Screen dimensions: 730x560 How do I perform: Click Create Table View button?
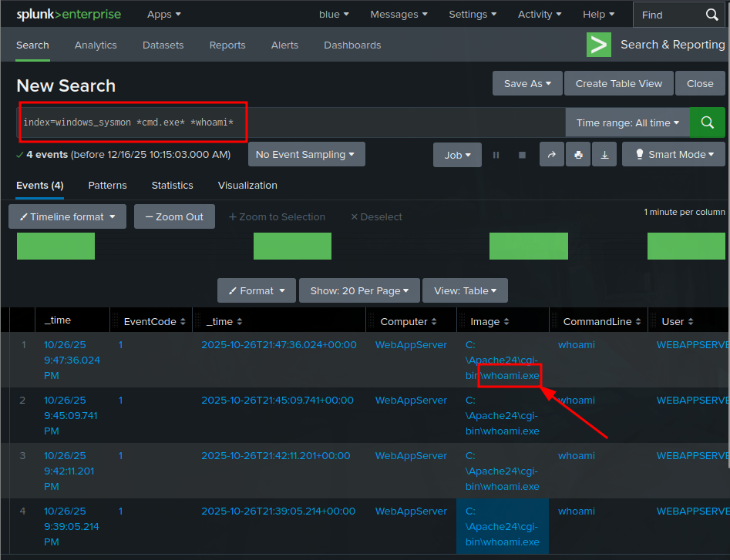(619, 83)
